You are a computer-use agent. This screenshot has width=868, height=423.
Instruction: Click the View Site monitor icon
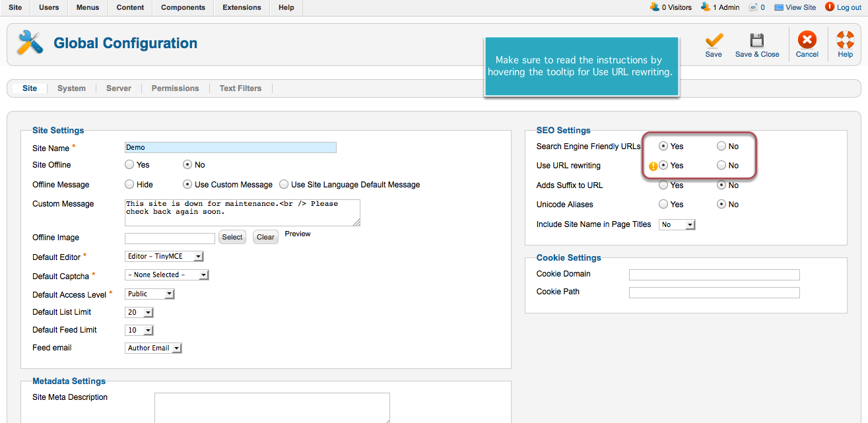pos(779,7)
